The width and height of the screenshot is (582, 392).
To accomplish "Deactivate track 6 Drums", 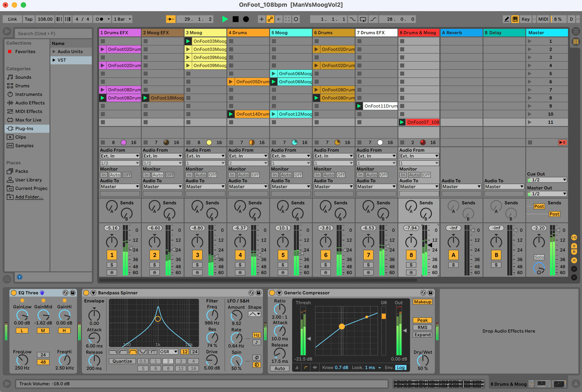I will click(325, 255).
